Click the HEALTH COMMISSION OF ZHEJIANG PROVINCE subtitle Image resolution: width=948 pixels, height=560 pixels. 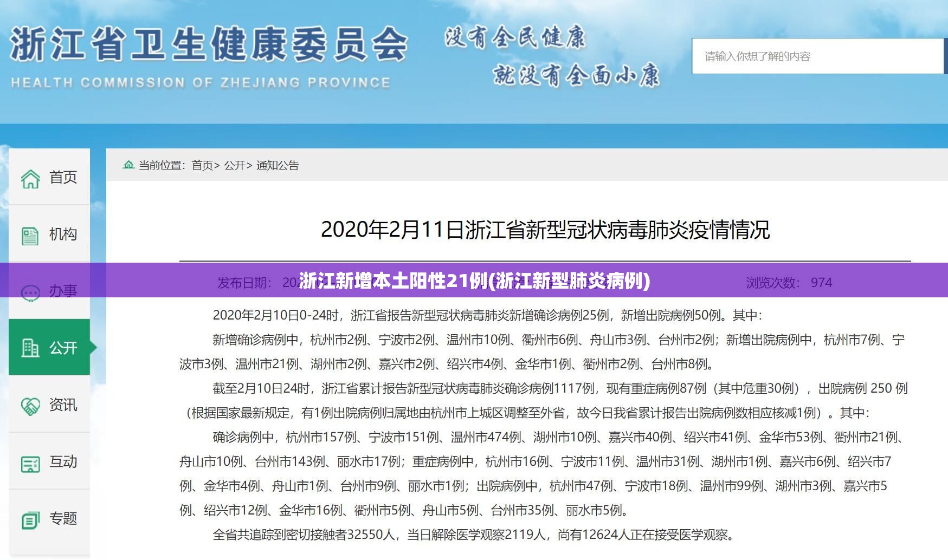(201, 83)
